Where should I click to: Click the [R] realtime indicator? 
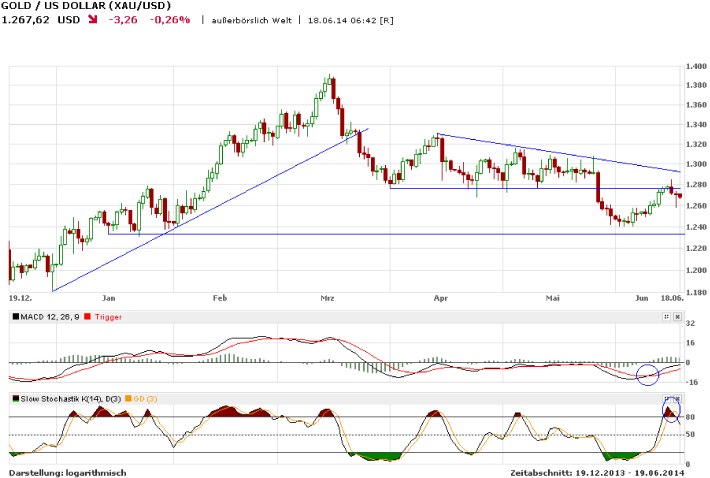386,19
